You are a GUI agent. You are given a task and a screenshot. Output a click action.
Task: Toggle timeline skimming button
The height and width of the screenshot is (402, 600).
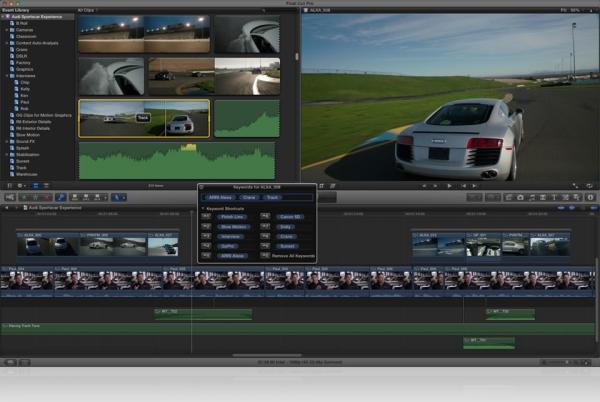pyautogui.click(x=561, y=208)
